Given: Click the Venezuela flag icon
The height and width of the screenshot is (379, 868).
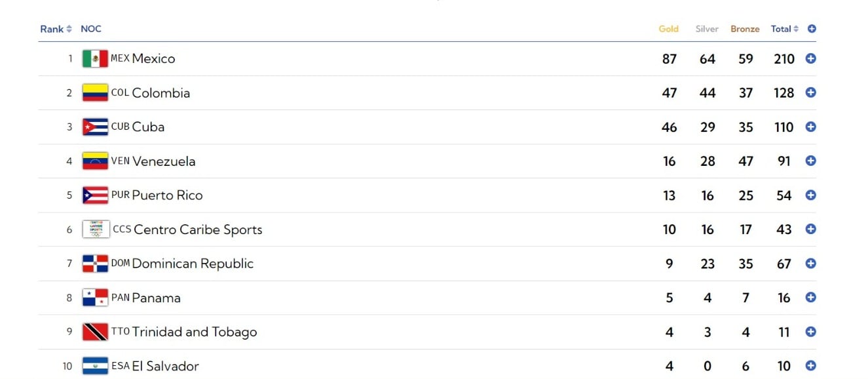Looking at the screenshot, I should click(x=95, y=161).
